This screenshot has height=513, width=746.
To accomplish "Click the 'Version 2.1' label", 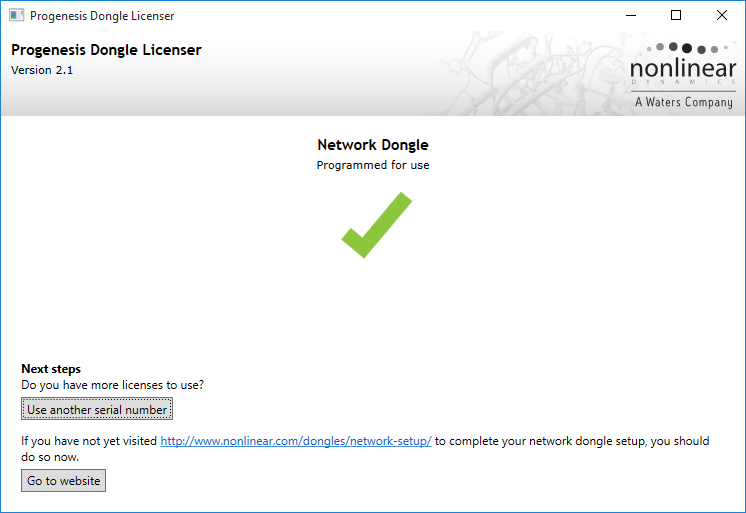I will coord(42,70).
